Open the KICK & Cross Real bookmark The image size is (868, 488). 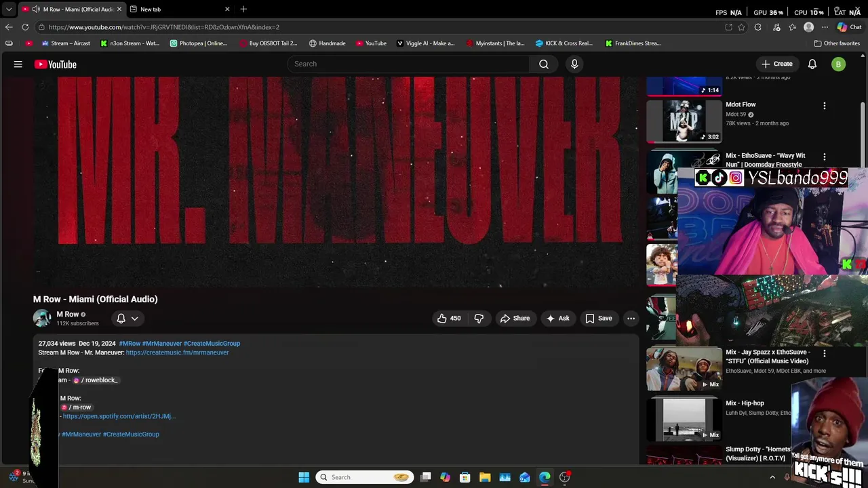point(564,43)
